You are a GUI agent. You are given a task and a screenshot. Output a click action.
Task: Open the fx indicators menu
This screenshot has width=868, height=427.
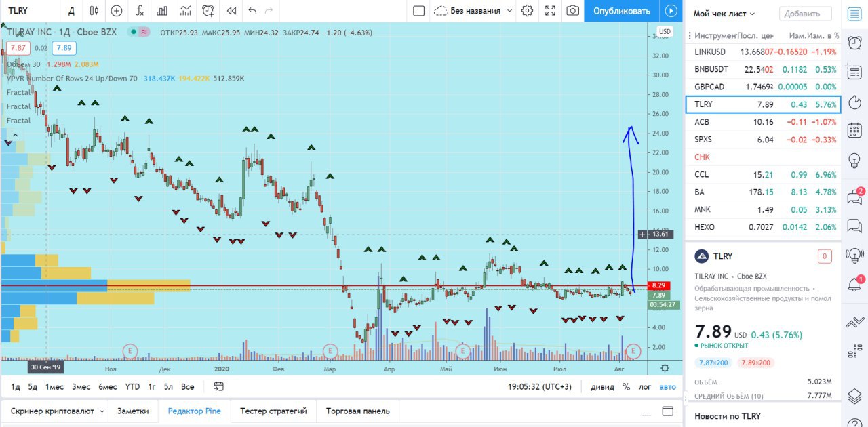click(139, 11)
